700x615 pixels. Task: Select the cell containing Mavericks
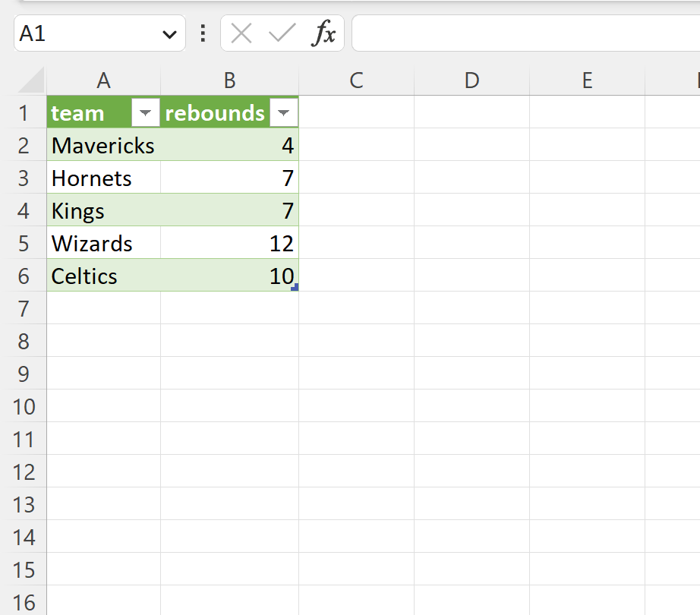tap(103, 145)
